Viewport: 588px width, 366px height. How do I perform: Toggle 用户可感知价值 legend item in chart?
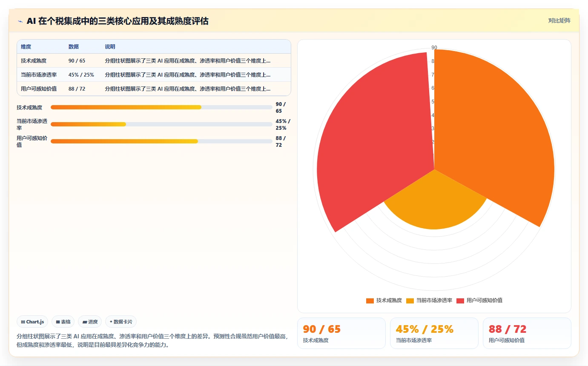coord(479,300)
